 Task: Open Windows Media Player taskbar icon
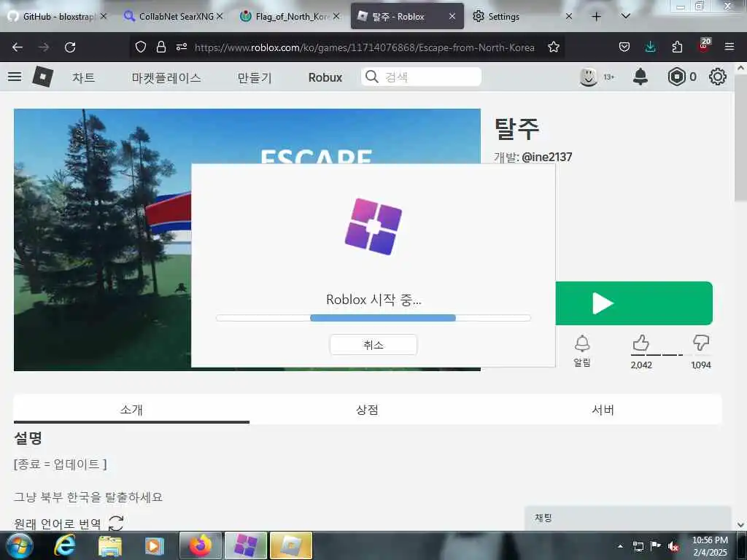[154, 545]
